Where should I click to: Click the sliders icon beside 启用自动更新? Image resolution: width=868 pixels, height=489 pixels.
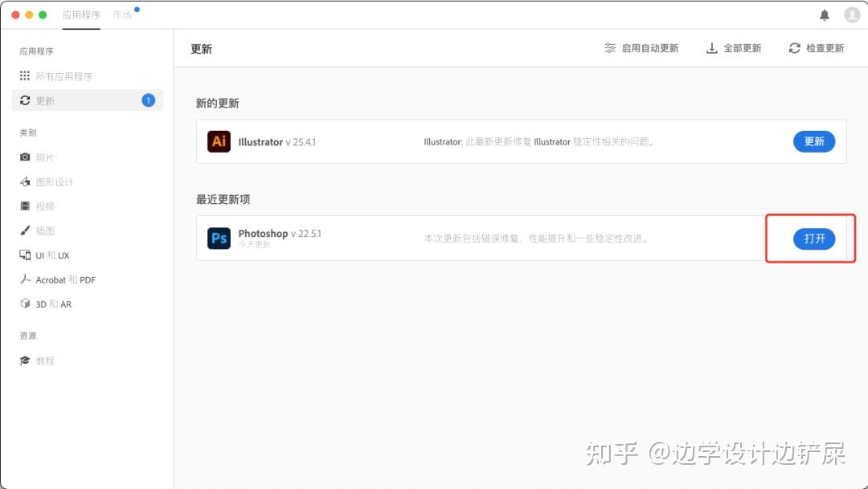[x=610, y=48]
